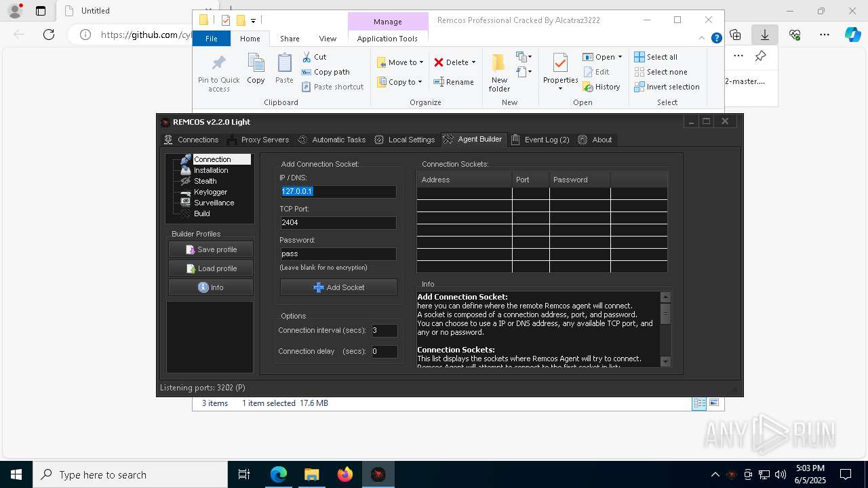Focus the Password input field
Screen dimensions: 868x488
[338, 253]
